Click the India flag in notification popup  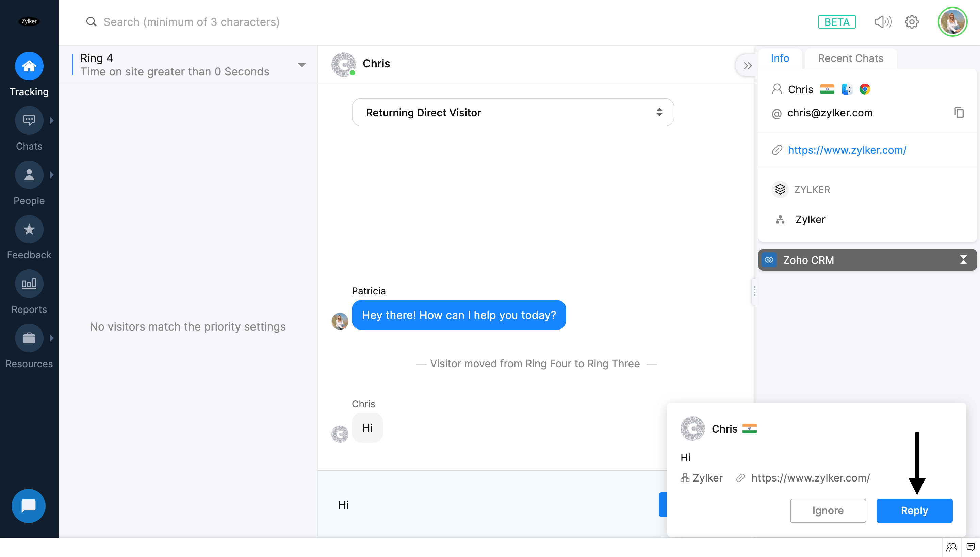pos(749,428)
